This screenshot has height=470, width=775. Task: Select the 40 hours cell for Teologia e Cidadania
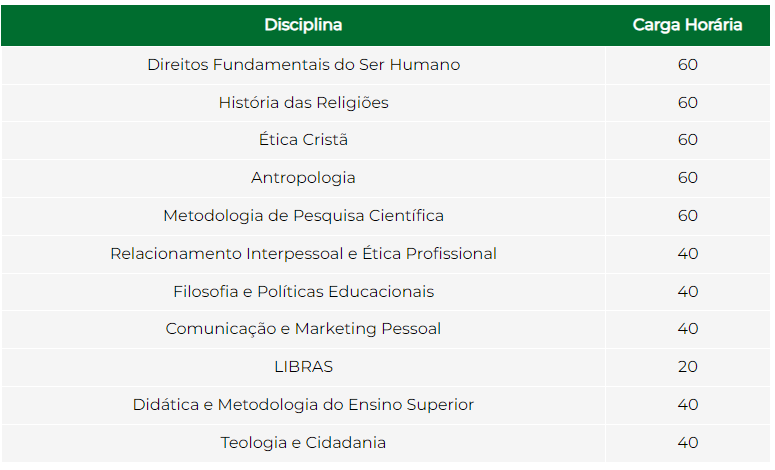[688, 443]
